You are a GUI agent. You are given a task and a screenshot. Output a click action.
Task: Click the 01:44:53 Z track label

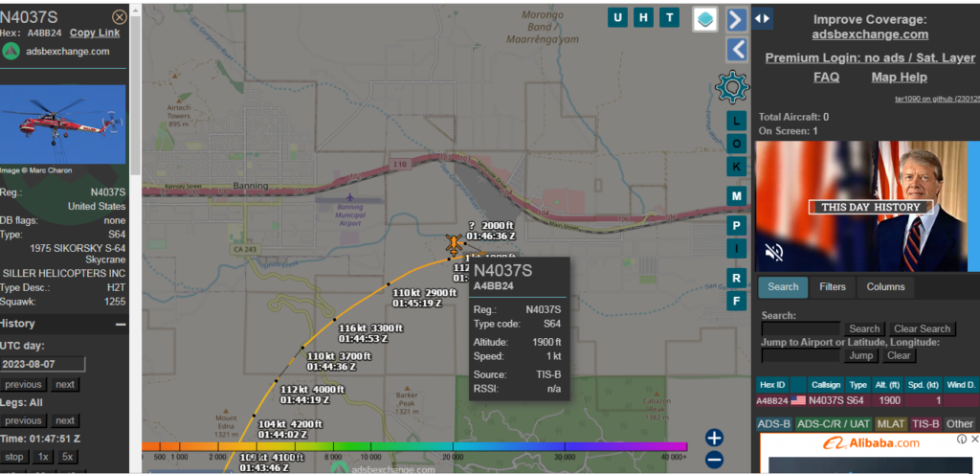[371, 333]
